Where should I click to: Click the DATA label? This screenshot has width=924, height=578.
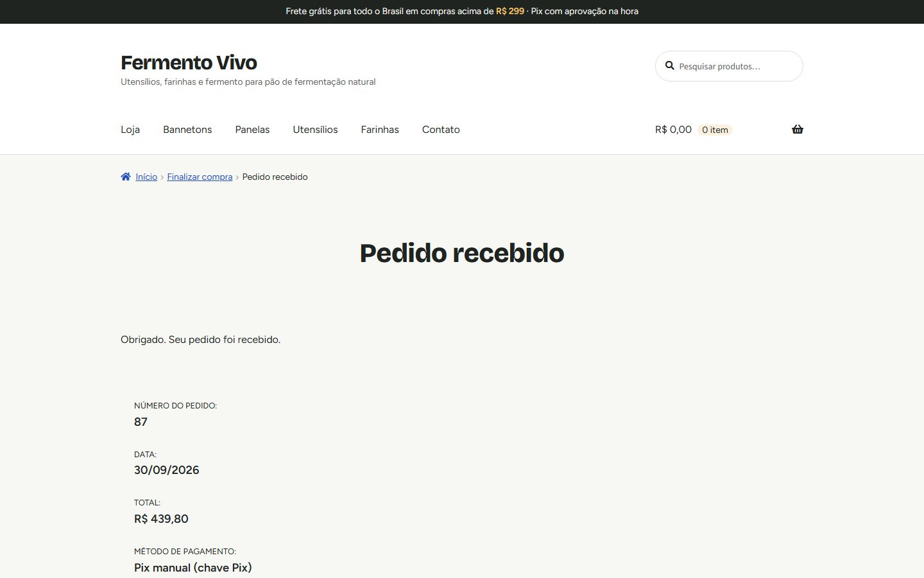pos(145,455)
